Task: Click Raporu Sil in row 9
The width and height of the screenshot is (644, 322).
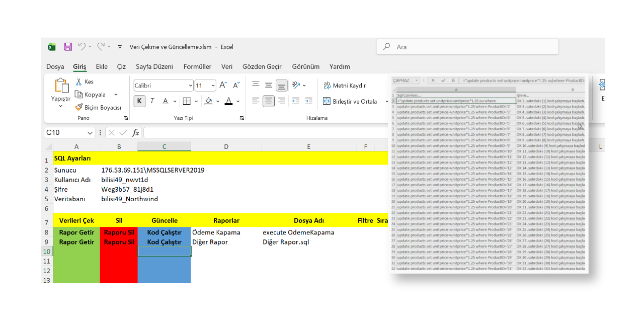Action: [119, 242]
